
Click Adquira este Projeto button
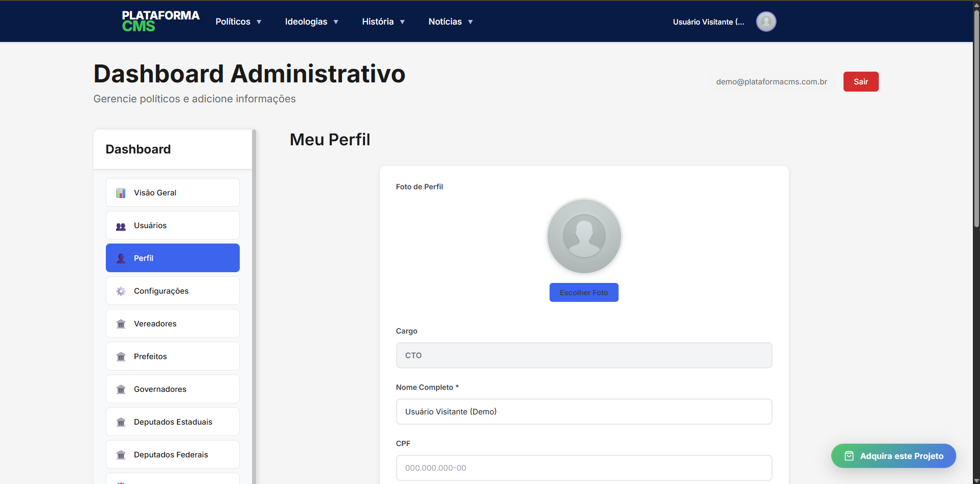click(894, 456)
